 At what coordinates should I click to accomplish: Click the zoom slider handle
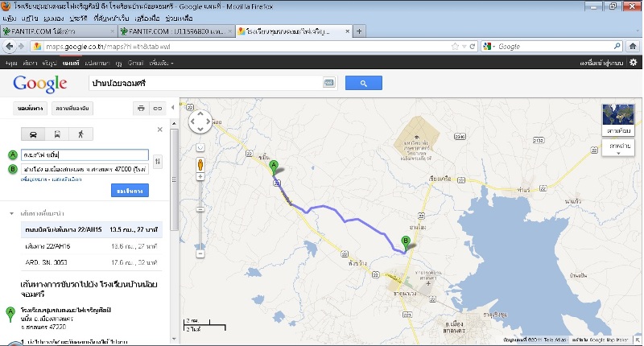coord(200,210)
